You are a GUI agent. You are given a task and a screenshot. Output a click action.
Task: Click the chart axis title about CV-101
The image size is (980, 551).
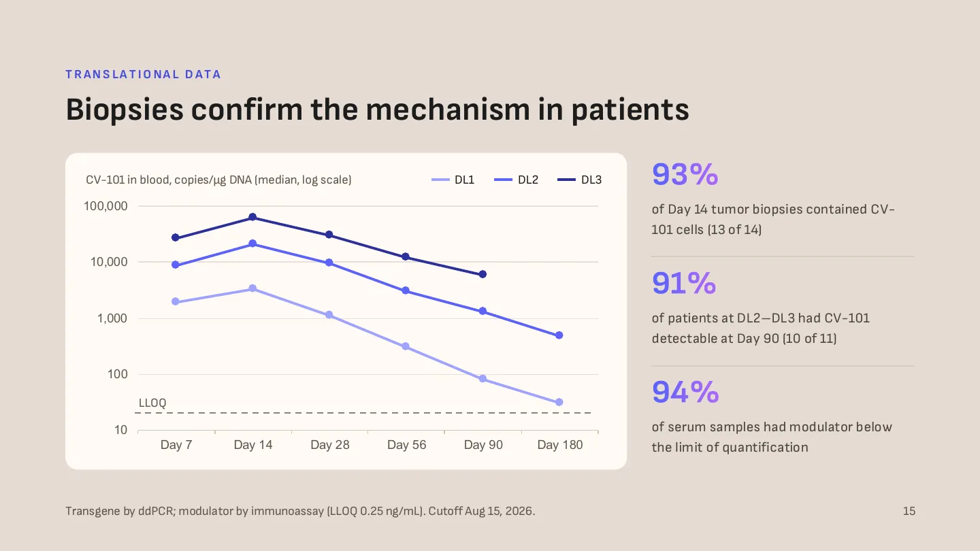click(218, 180)
